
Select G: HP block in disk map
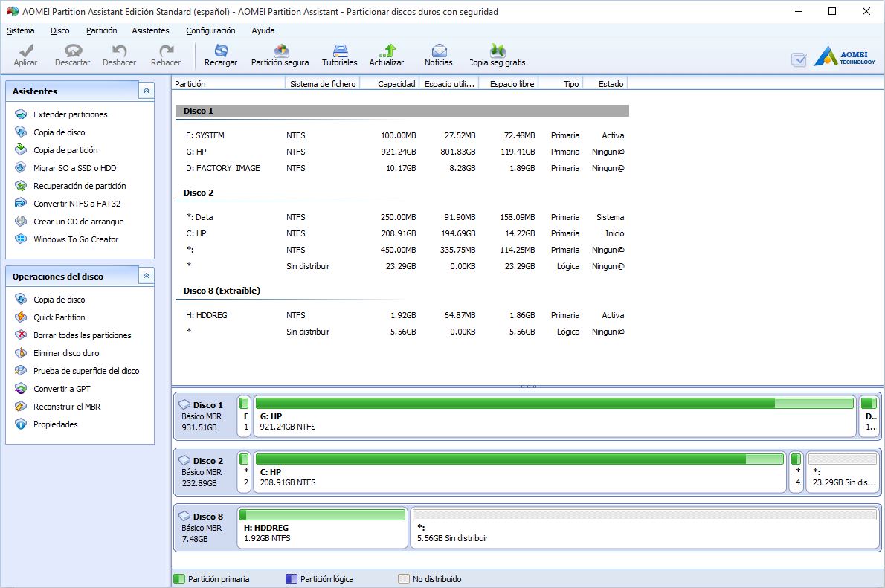coord(554,416)
